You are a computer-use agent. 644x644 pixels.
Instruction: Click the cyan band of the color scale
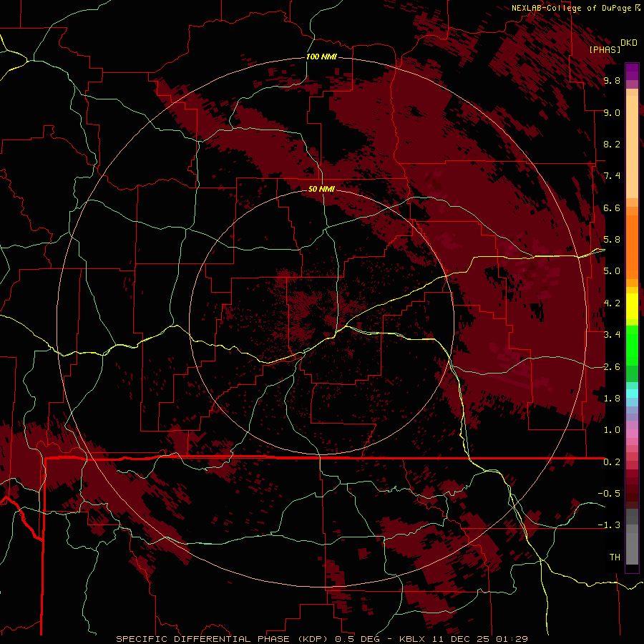[632, 394]
